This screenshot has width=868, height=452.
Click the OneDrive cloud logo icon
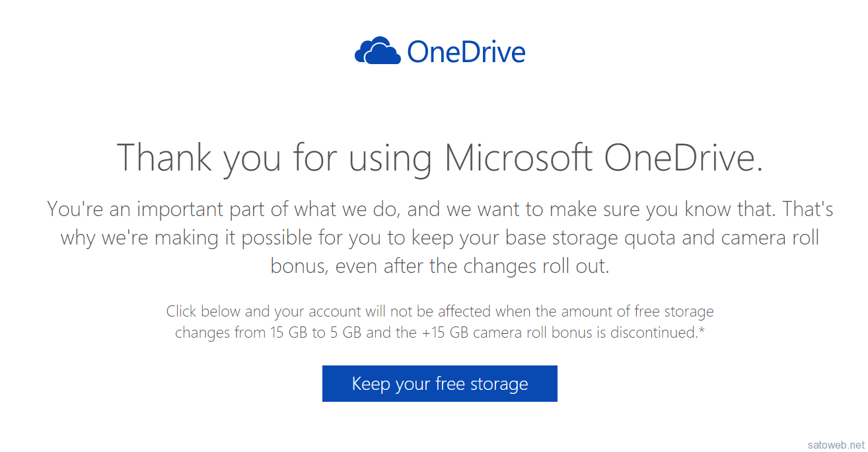tap(378, 51)
